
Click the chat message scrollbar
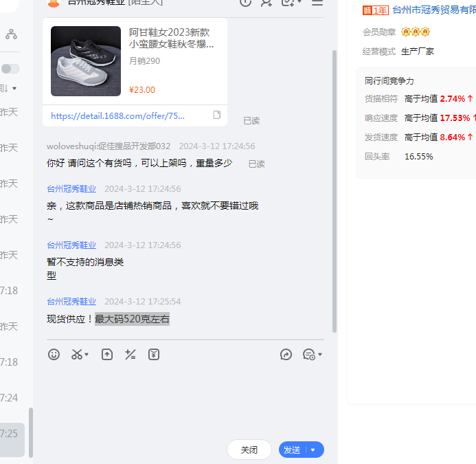(335, 191)
